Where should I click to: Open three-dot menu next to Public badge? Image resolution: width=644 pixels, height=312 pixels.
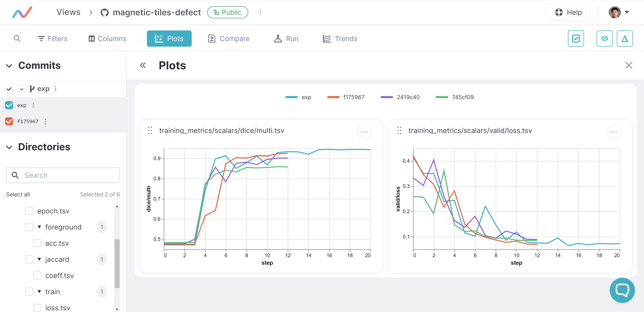tap(260, 12)
